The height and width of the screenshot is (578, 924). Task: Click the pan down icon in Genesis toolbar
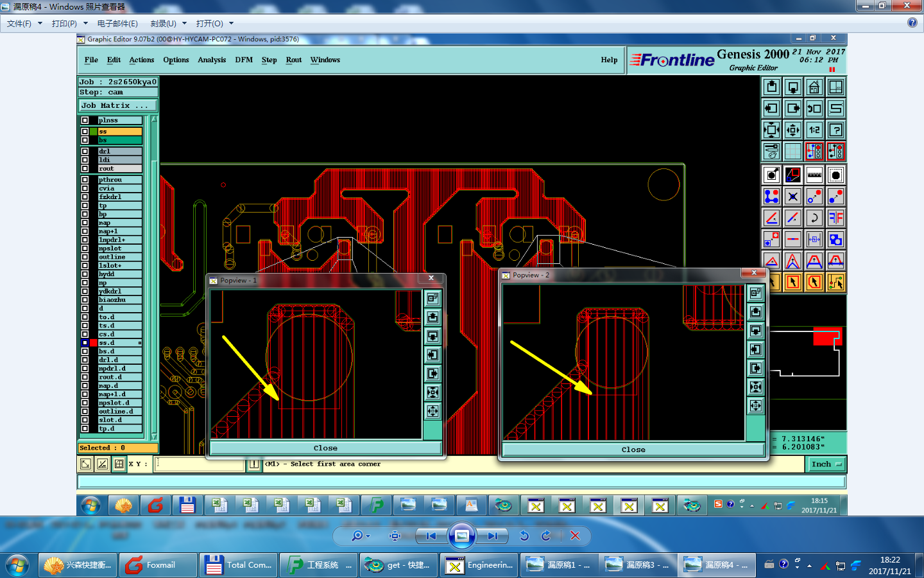(793, 87)
